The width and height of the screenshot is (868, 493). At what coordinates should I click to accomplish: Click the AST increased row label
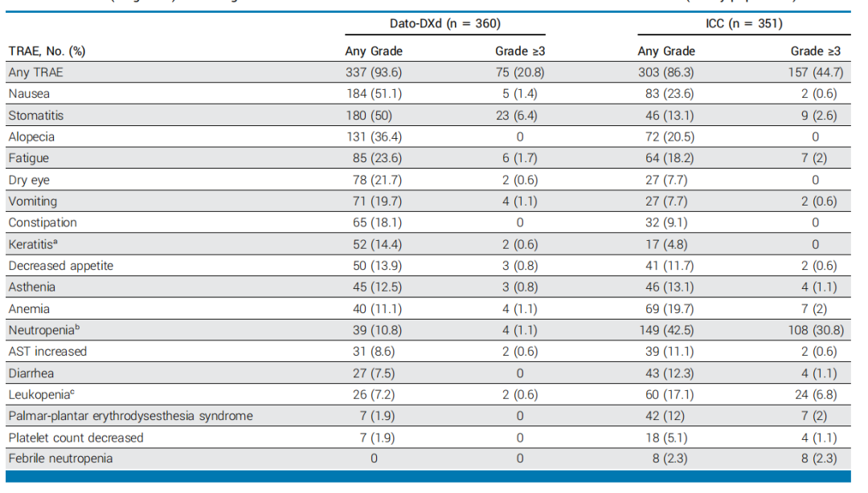(x=47, y=352)
